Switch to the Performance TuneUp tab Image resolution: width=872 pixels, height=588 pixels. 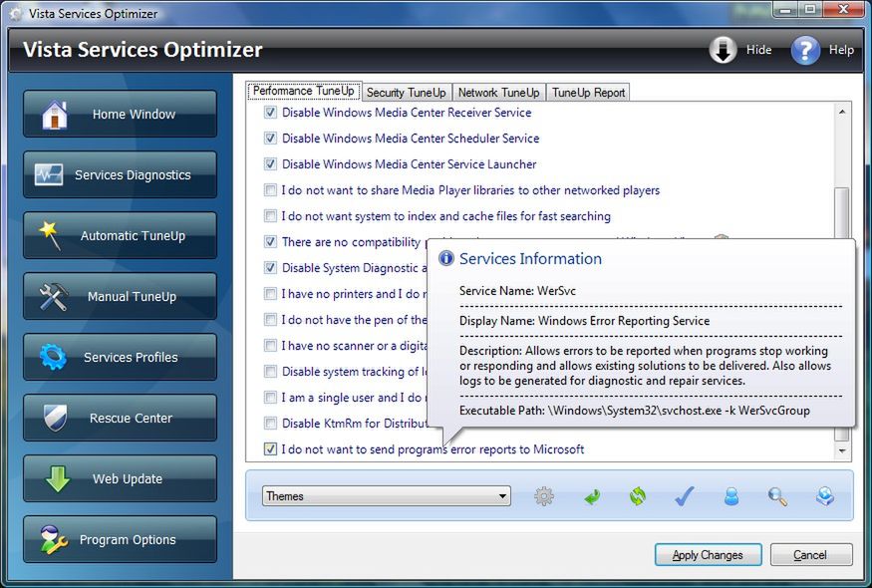click(x=304, y=91)
